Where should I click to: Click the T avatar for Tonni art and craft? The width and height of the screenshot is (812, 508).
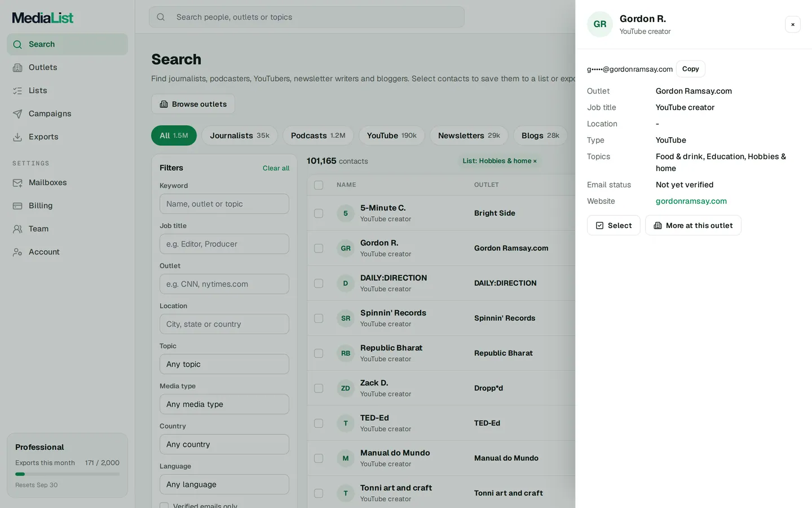tap(346, 493)
